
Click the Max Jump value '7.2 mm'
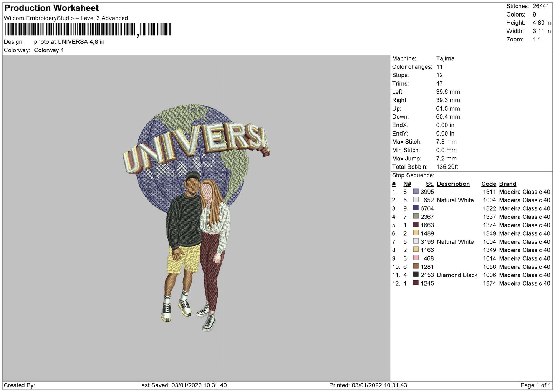click(446, 159)
